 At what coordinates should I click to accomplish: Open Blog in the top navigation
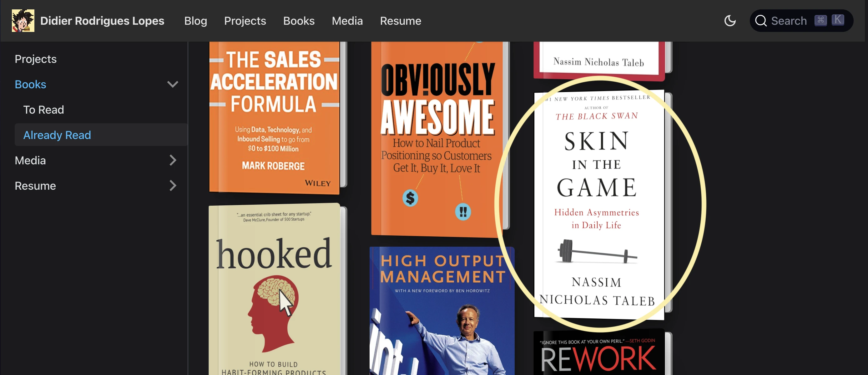[x=195, y=21]
